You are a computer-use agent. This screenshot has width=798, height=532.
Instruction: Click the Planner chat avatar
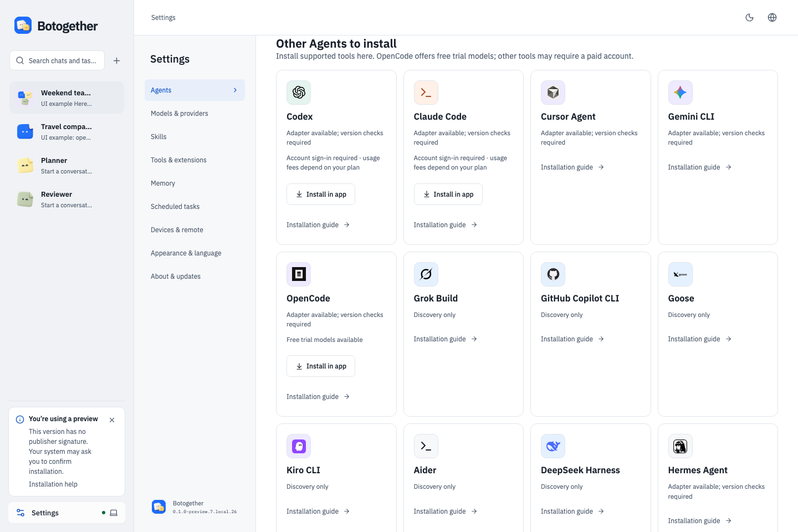(x=25, y=166)
